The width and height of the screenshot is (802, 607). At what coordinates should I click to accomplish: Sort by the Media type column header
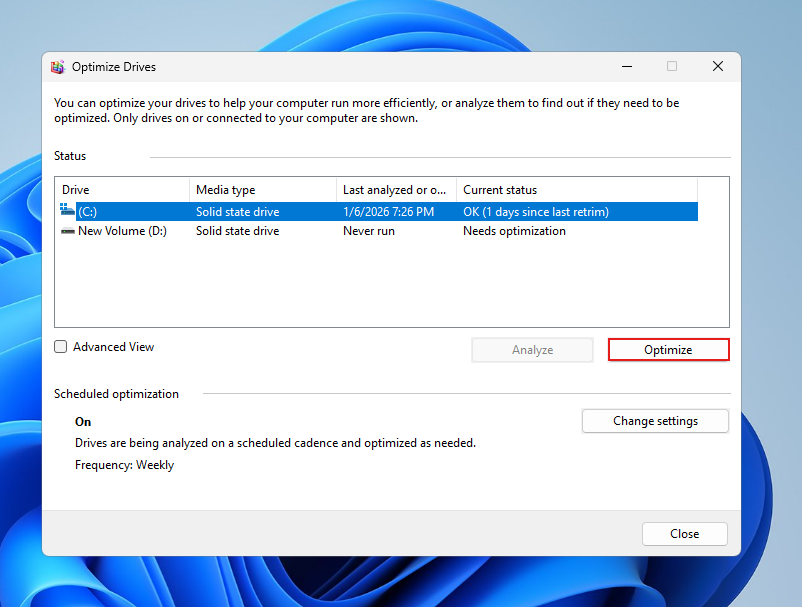(x=262, y=190)
